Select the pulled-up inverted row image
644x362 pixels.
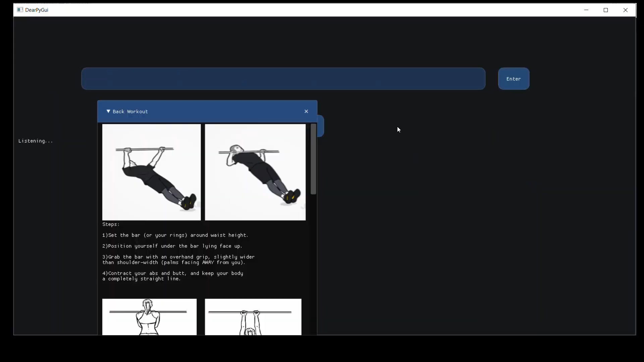(x=255, y=172)
